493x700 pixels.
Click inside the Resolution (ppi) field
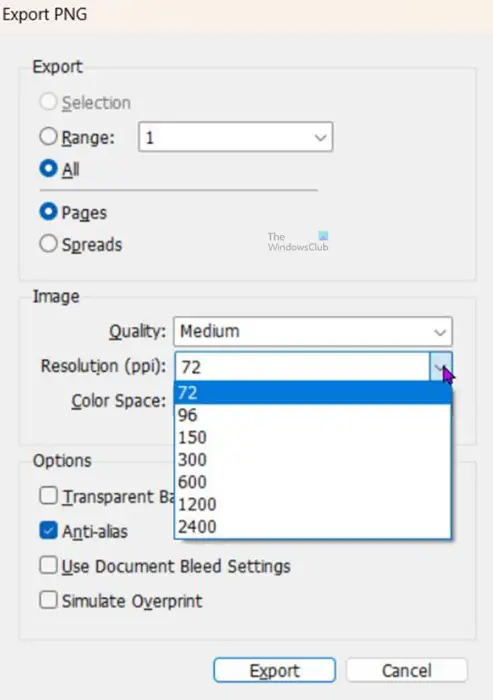point(302,367)
